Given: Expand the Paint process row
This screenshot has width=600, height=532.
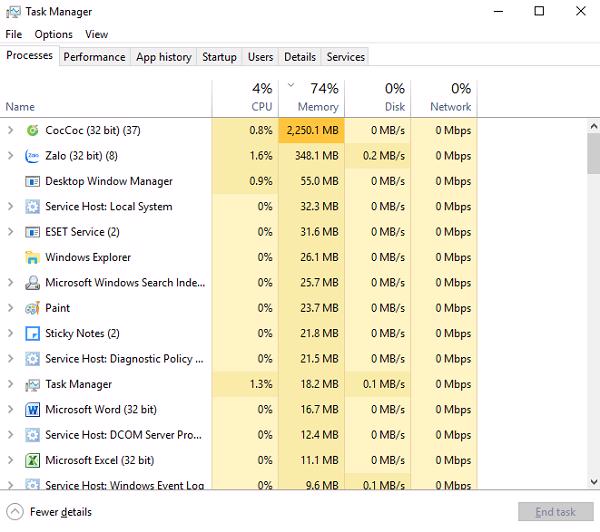Looking at the screenshot, I should coord(10,308).
